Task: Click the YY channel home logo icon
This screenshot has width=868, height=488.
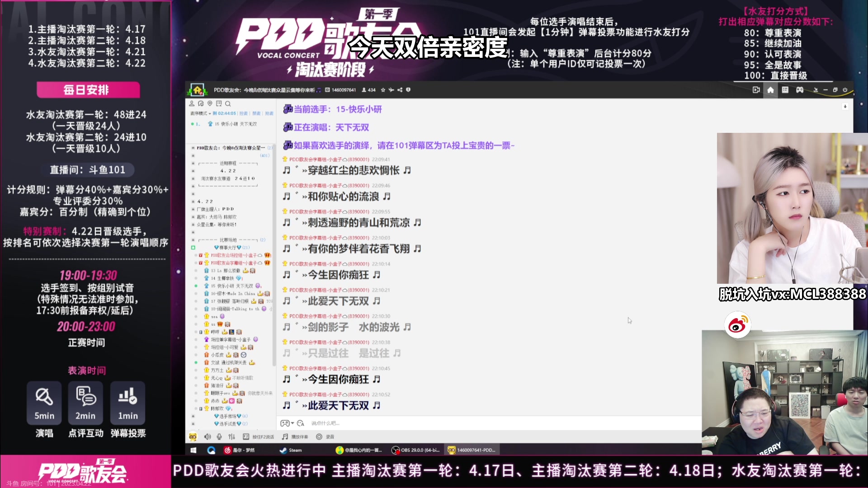Action: pyautogui.click(x=198, y=90)
